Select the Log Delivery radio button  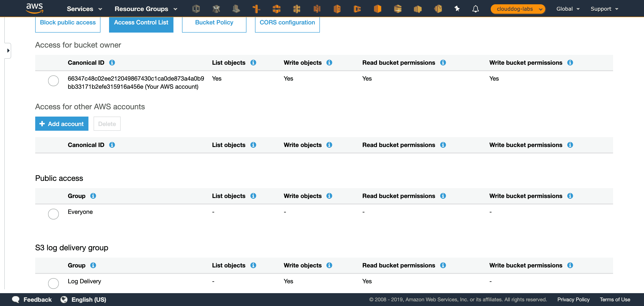tap(53, 283)
